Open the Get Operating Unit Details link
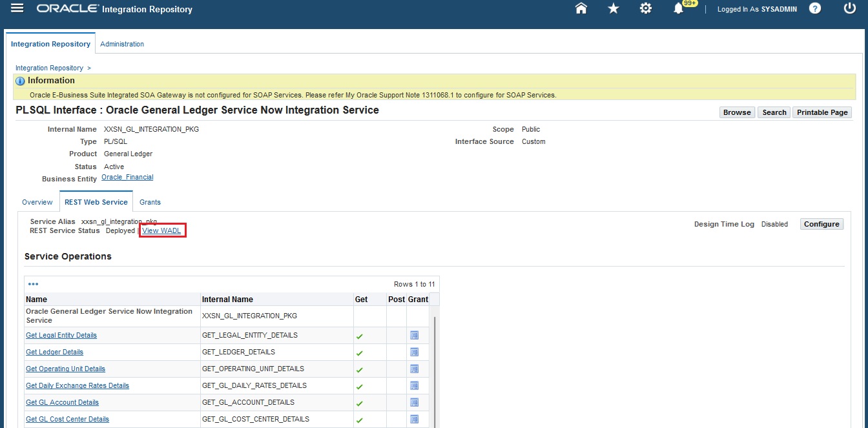 pos(65,369)
